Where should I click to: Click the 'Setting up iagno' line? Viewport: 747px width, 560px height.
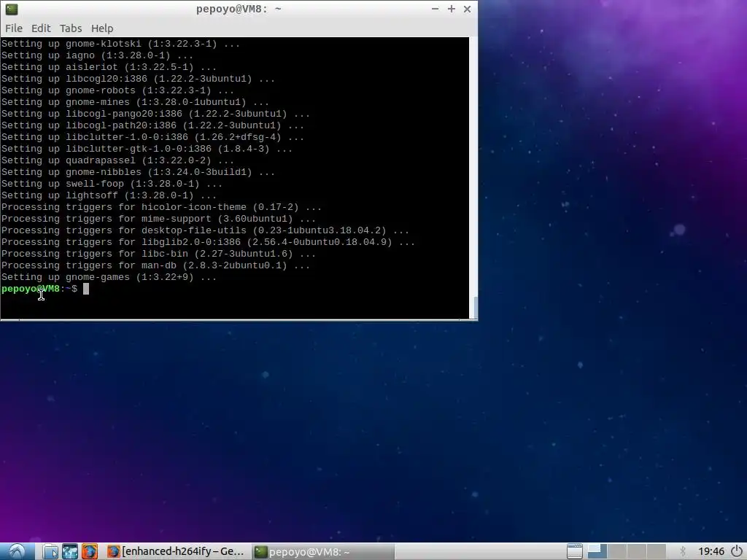[x=97, y=55]
